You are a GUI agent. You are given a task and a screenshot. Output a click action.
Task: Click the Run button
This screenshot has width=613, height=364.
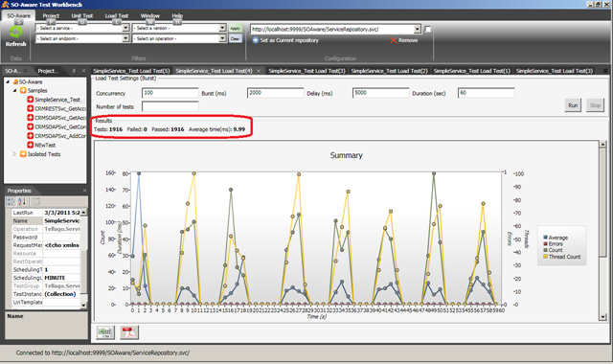[x=573, y=105]
